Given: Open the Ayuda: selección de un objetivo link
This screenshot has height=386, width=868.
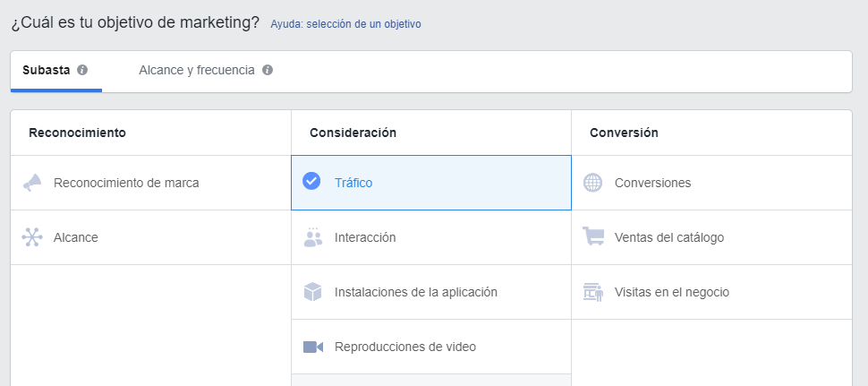Looking at the screenshot, I should pos(345,24).
